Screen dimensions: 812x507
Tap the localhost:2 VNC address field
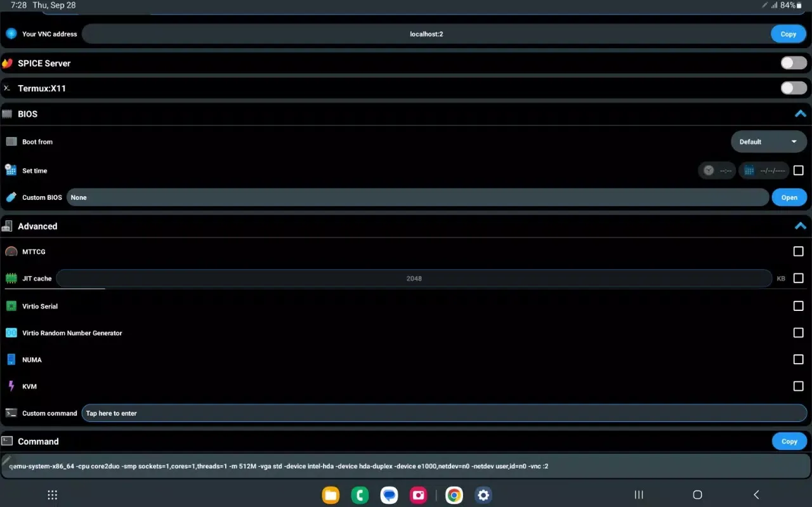pyautogui.click(x=426, y=34)
